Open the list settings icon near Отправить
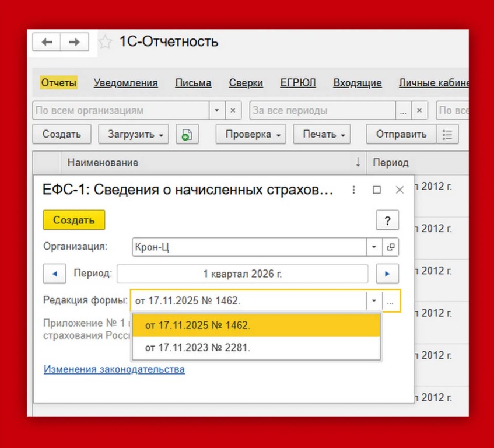The width and height of the screenshot is (494, 448). pyautogui.click(x=447, y=134)
